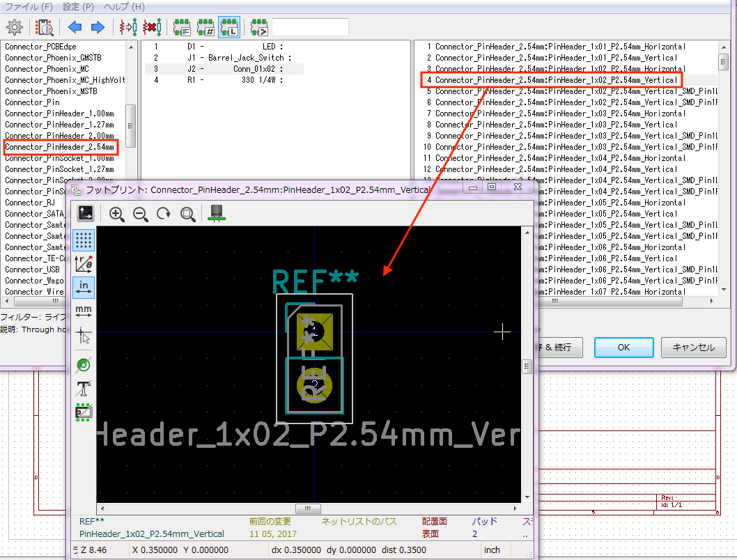The image size is (737, 560).
Task: Toggle filter footprints by pin count
Action: pos(205,27)
